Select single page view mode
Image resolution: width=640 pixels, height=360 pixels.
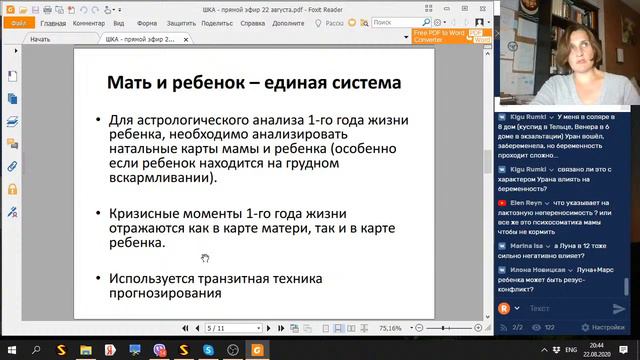click(x=326, y=328)
